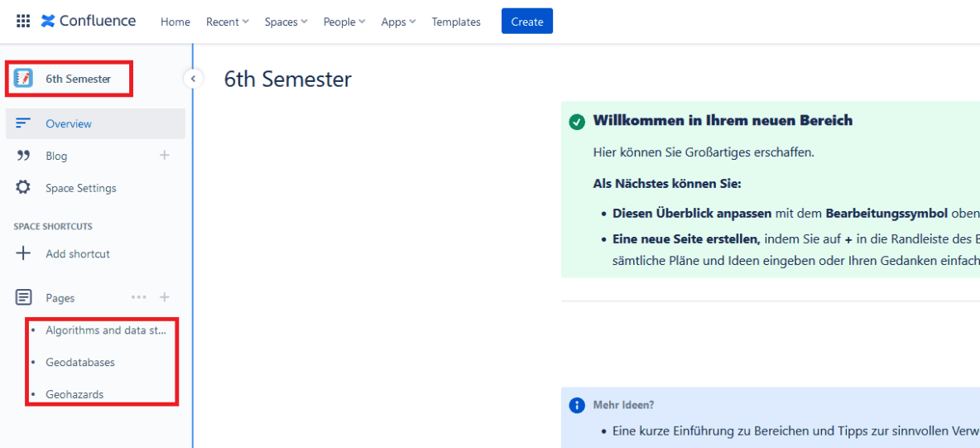Open the Pages more options ellipsis
Viewport: 980px width, 448px height.
click(x=138, y=297)
